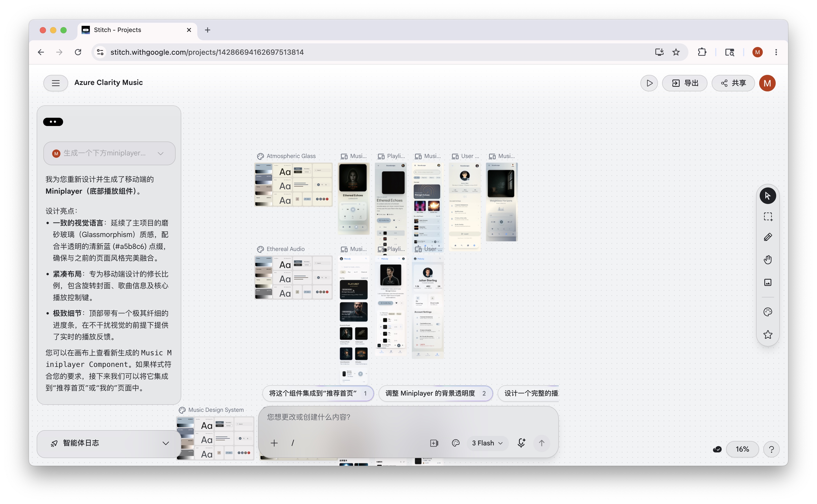Screen dimensions: 817x504
Task: Open the palette theme tool in right toolbar
Action: pos(767,312)
